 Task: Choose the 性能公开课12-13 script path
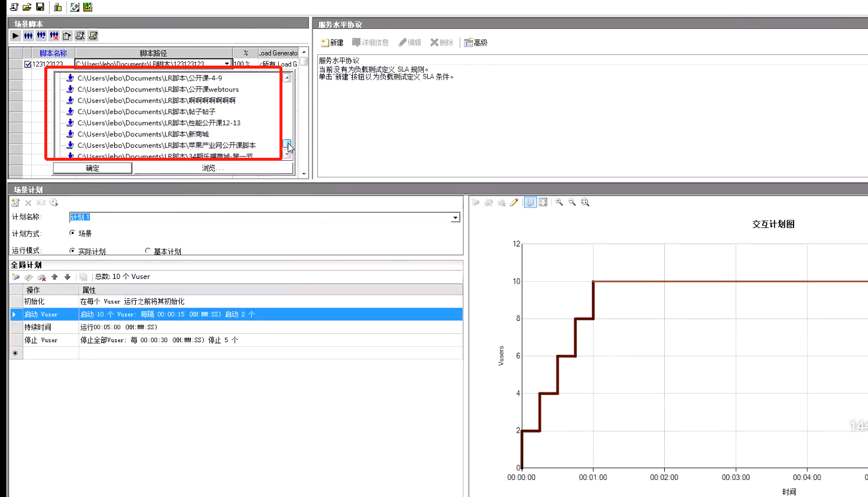click(159, 123)
